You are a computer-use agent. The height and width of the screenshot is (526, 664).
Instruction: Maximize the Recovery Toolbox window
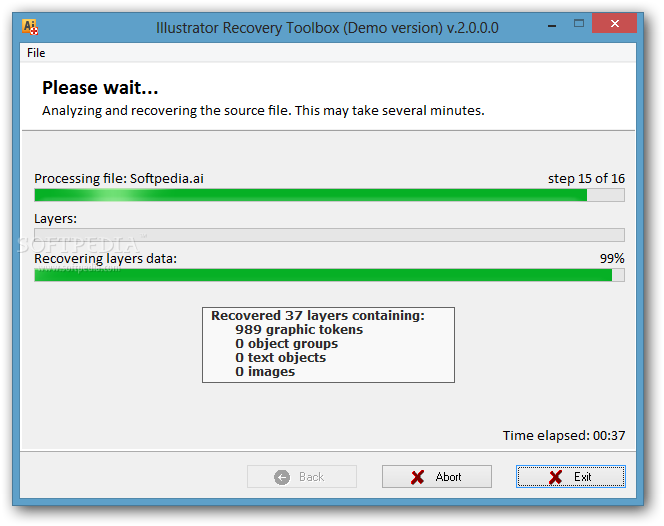point(578,23)
